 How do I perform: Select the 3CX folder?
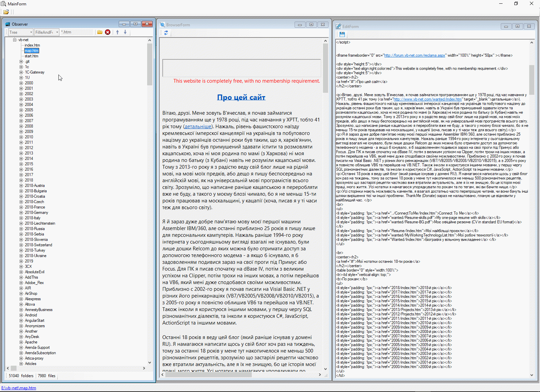pyautogui.click(x=28, y=267)
